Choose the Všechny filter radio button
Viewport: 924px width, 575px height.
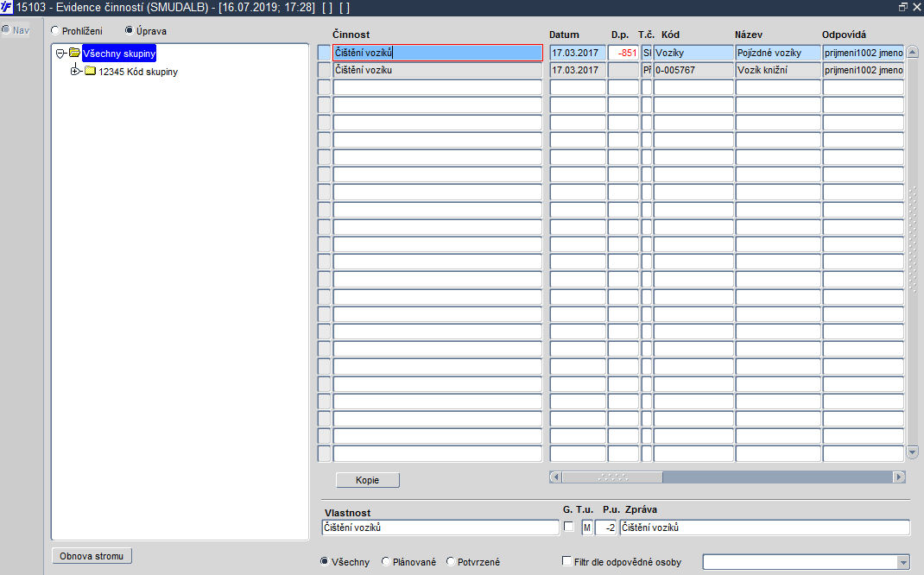(324, 561)
